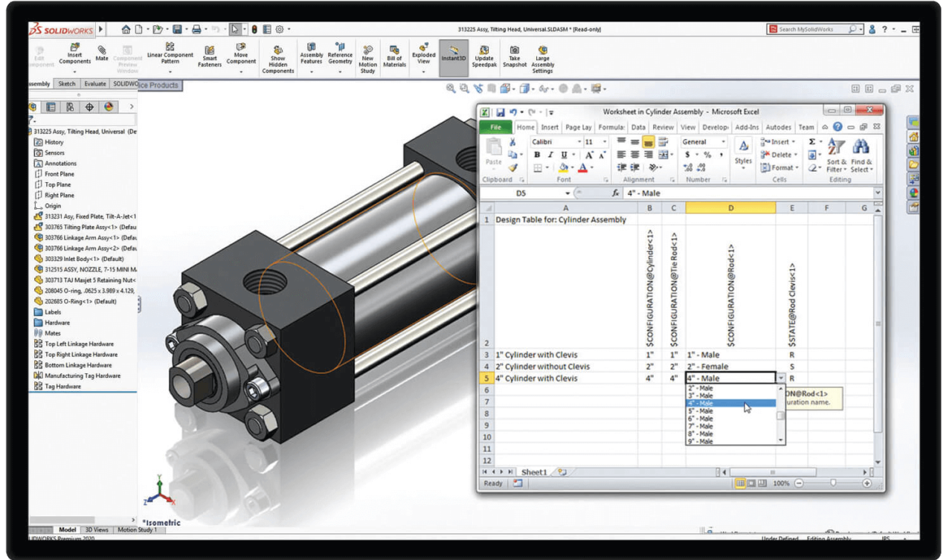Open the Bill of Materials tool
The image size is (952, 560).
pyautogui.click(x=394, y=54)
